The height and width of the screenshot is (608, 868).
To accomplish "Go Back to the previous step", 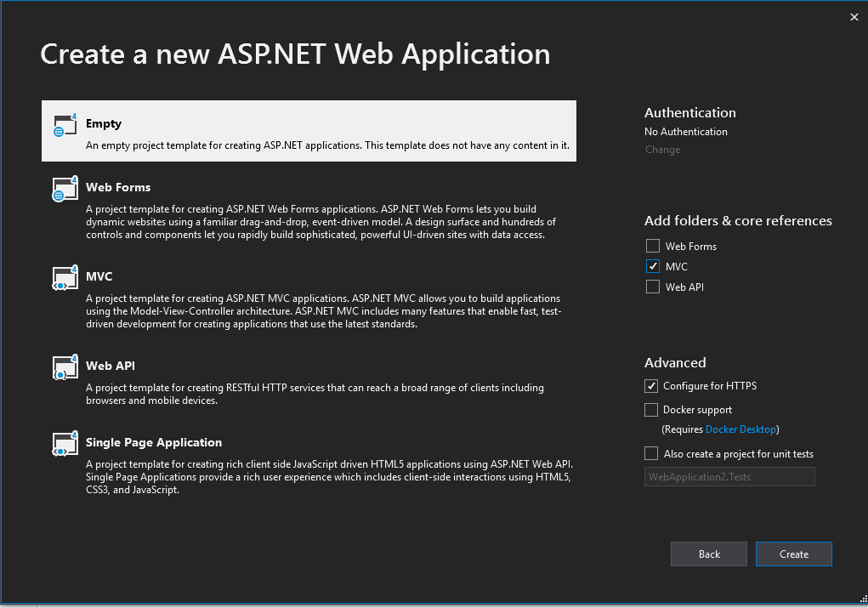I will [708, 554].
